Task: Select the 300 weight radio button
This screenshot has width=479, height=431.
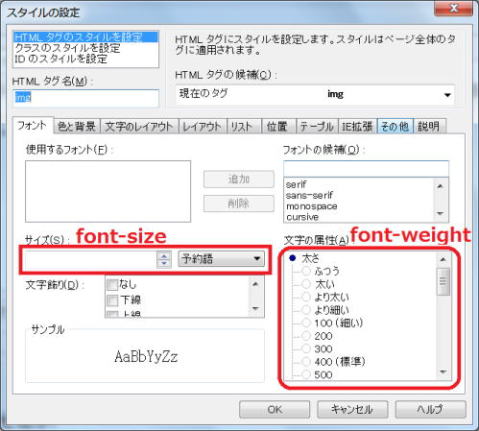Action: pos(306,349)
